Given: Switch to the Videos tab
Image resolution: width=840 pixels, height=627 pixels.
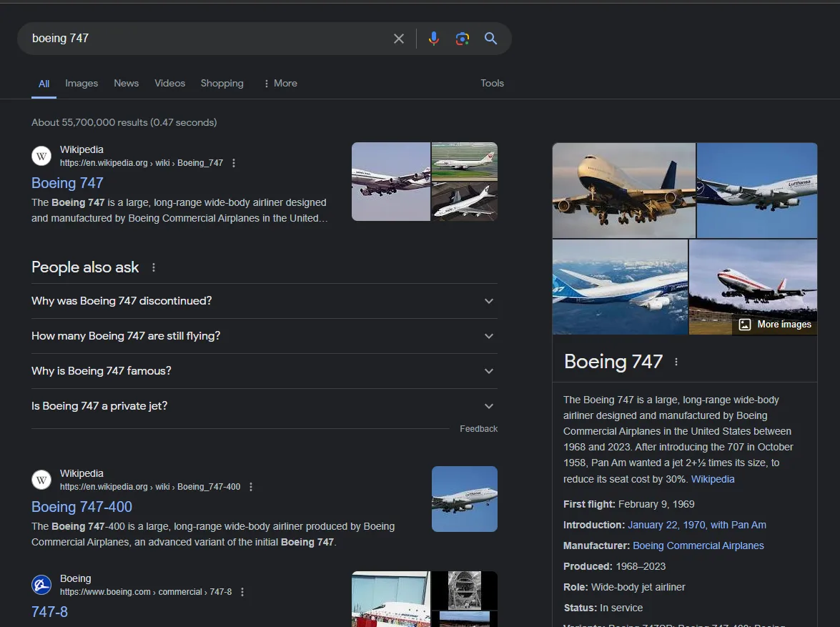Looking at the screenshot, I should 170,83.
